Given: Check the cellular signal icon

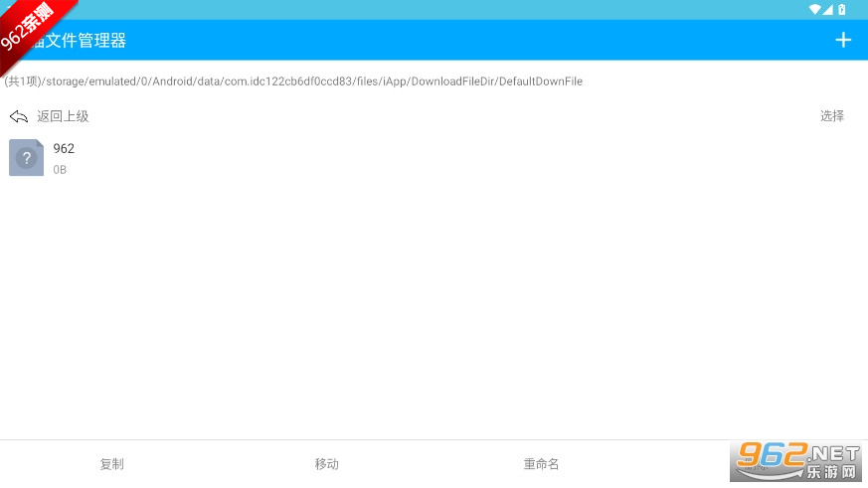Looking at the screenshot, I should coord(827,9).
